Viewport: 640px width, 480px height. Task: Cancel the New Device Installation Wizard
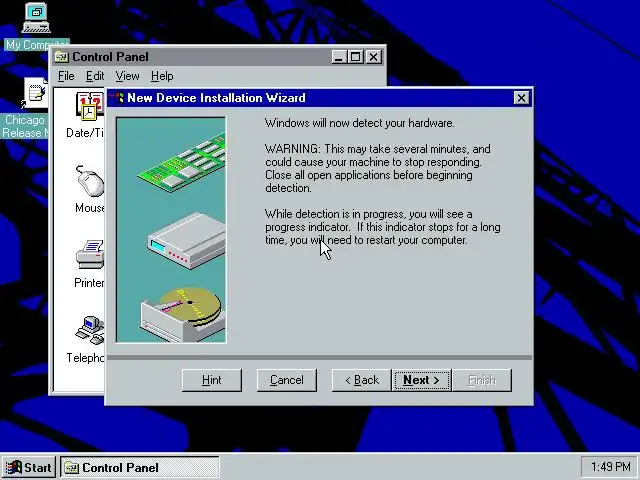coord(287,380)
